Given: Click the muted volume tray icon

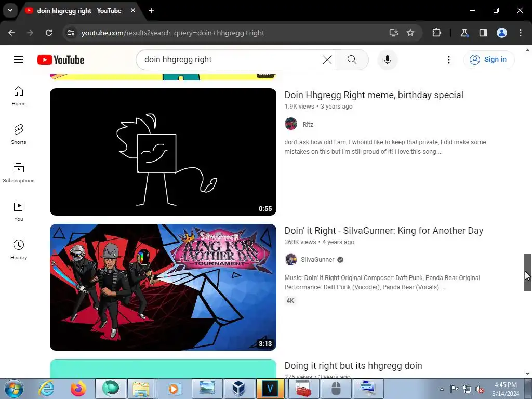Looking at the screenshot, I should click(479, 389).
